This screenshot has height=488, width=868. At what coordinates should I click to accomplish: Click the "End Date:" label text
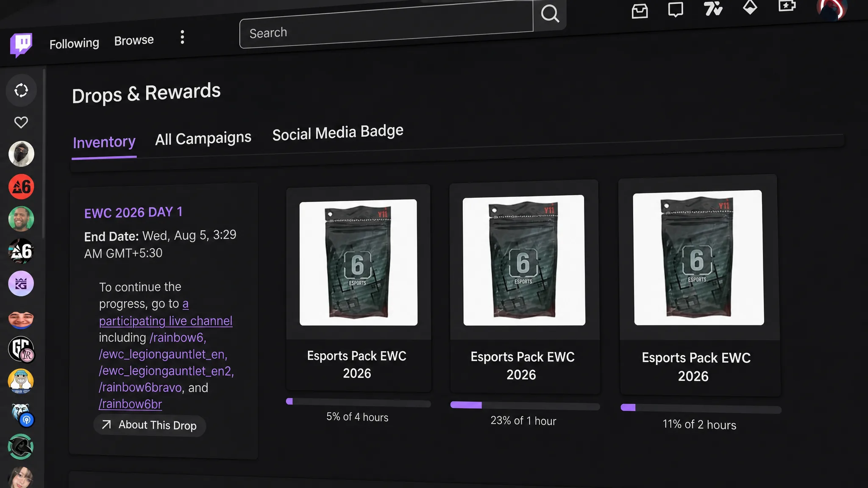[111, 236]
